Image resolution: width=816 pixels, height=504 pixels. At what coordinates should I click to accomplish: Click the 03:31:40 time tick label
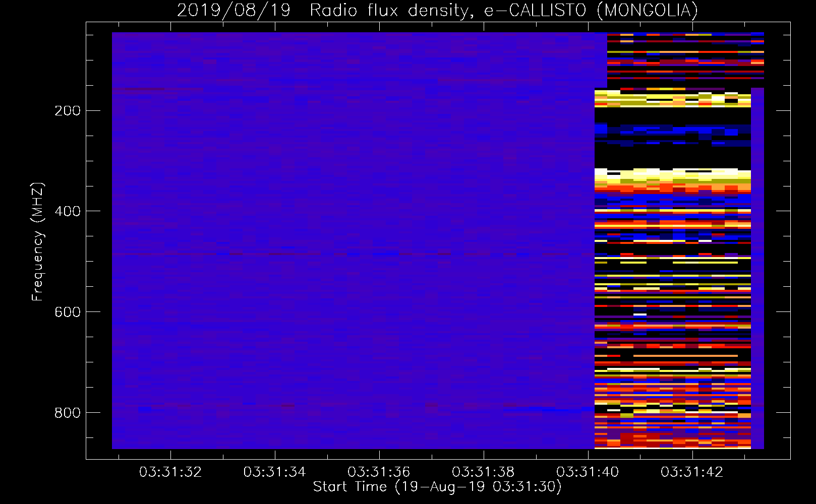(588, 472)
